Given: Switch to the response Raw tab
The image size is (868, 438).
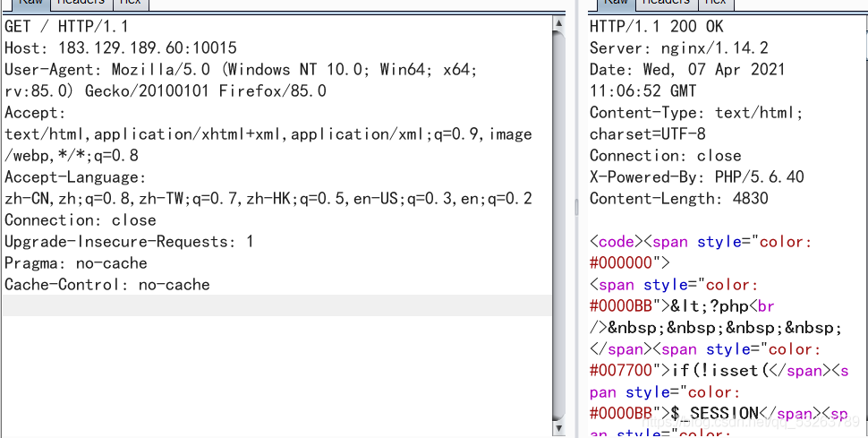Looking at the screenshot, I should tap(616, 3).
